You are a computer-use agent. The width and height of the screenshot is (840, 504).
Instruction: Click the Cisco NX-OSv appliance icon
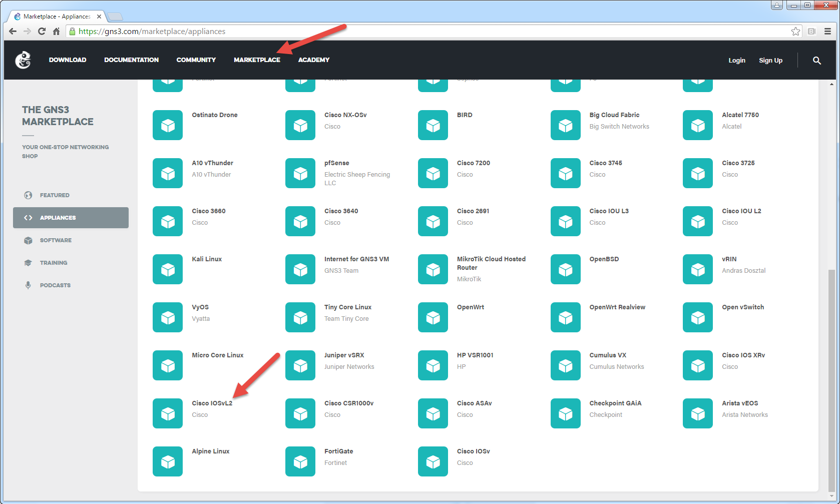(x=300, y=125)
